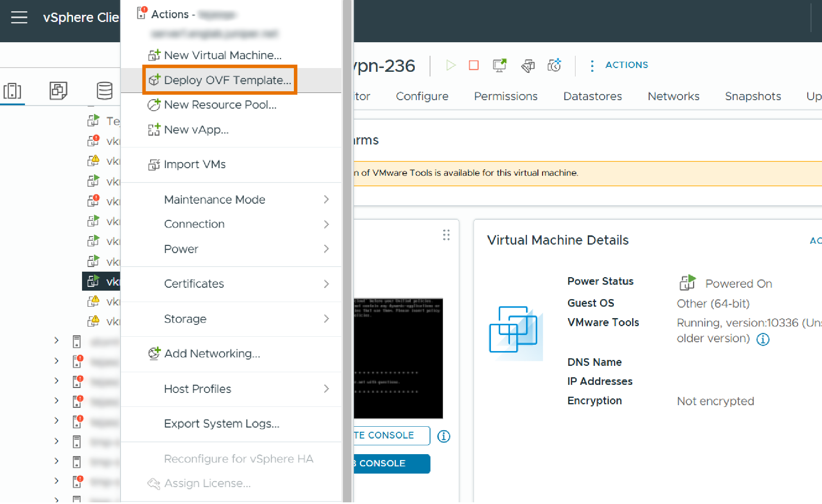Switch to the Snapshots tab
The width and height of the screenshot is (822, 504).
[x=752, y=96]
